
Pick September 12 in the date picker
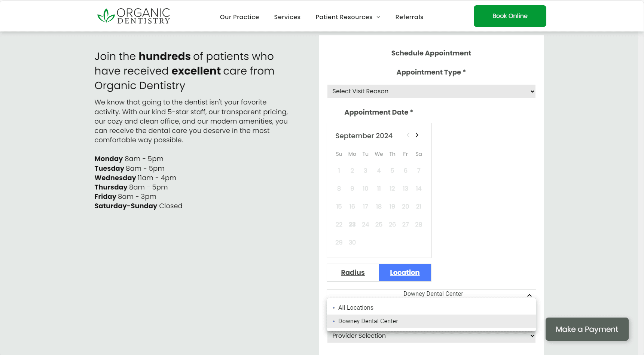click(x=392, y=188)
